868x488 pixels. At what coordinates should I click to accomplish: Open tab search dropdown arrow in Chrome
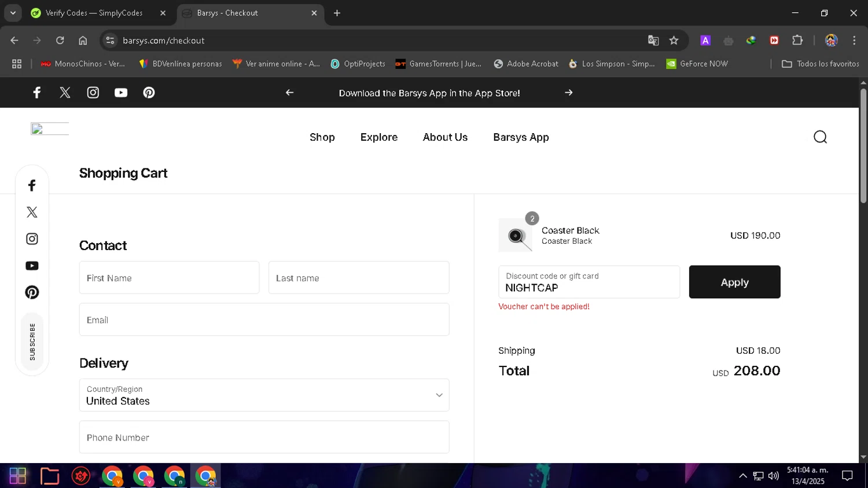click(13, 13)
